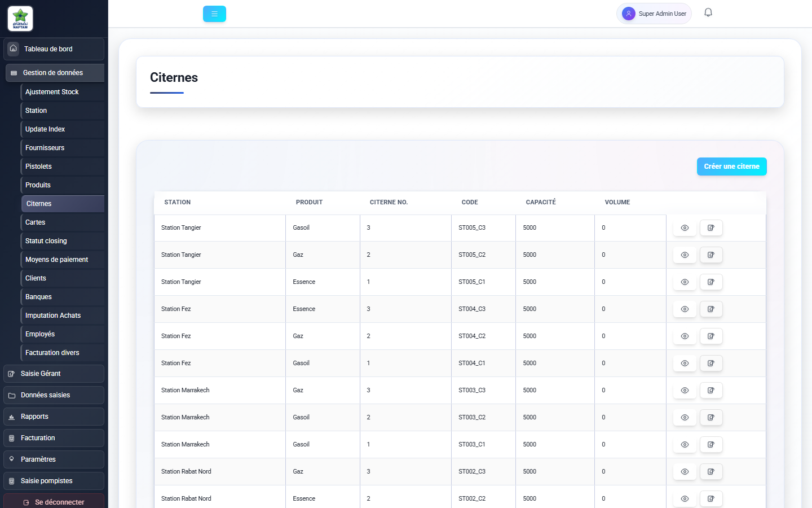The height and width of the screenshot is (508, 812).
Task: Edit citerne ST005_C1
Action: 711,282
